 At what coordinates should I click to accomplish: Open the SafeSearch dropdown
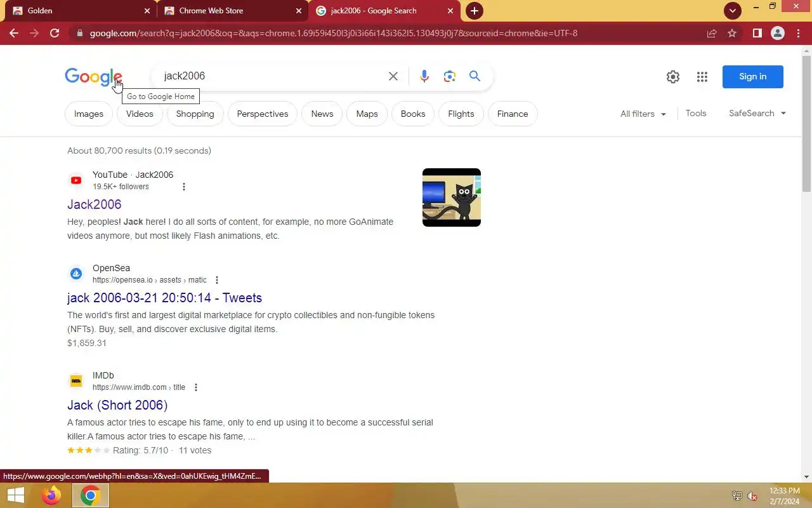pyautogui.click(x=757, y=113)
